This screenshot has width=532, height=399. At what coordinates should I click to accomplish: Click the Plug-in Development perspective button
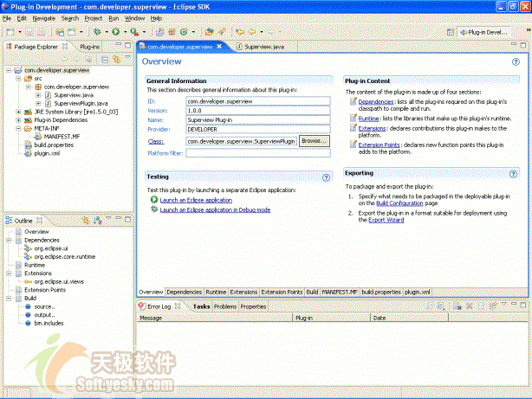pyautogui.click(x=484, y=32)
